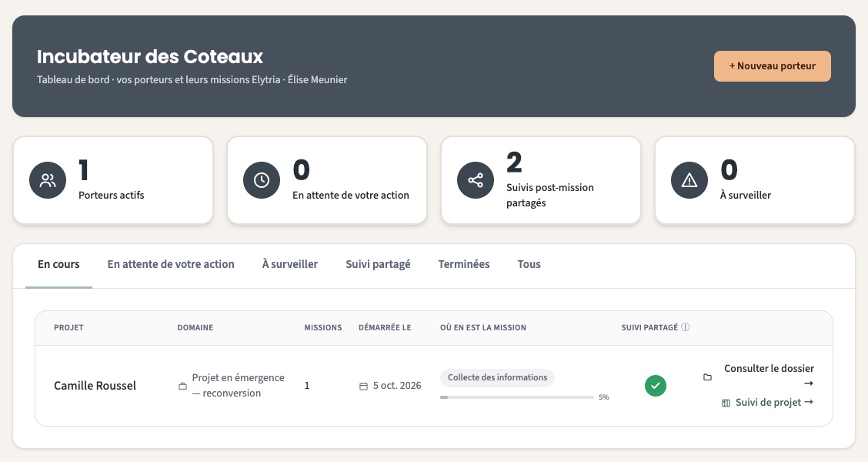
Task: Click the OÙ EN EST LA MISSION header
Action: pyautogui.click(x=483, y=327)
